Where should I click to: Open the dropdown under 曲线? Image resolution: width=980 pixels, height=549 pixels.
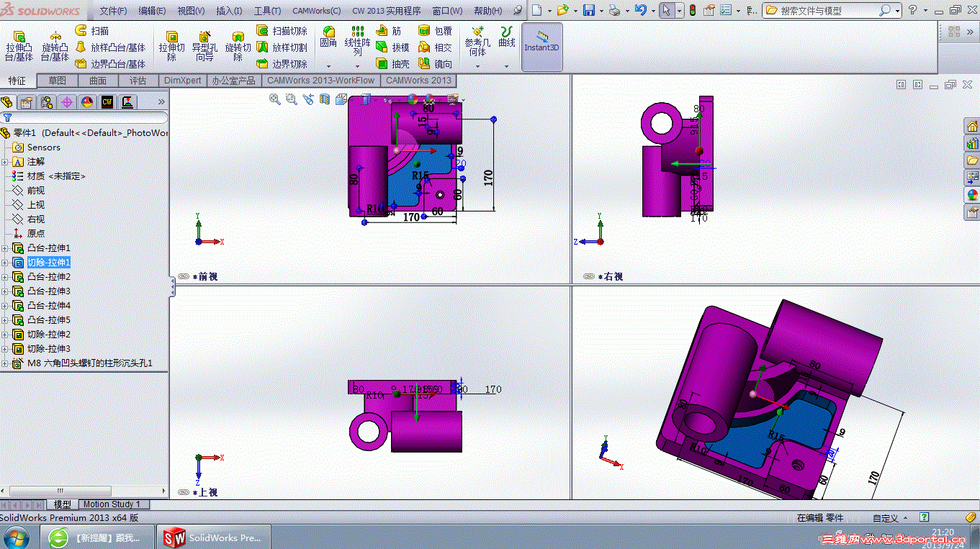point(507,66)
